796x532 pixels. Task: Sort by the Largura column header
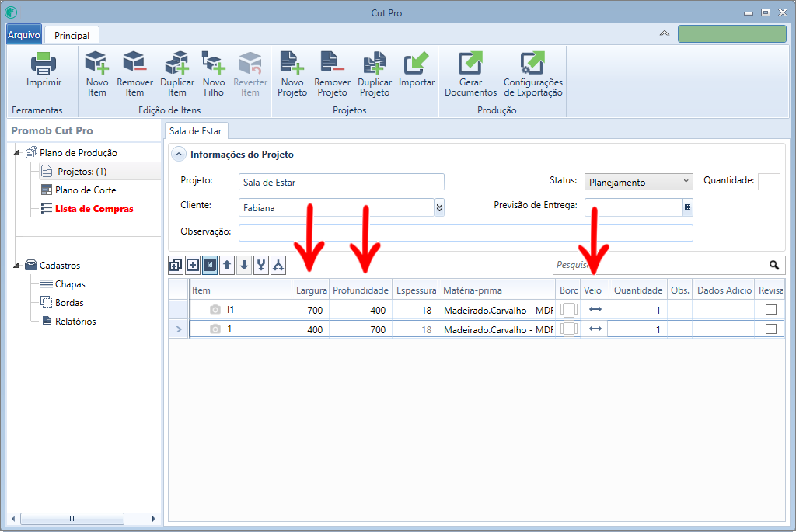[x=311, y=290]
